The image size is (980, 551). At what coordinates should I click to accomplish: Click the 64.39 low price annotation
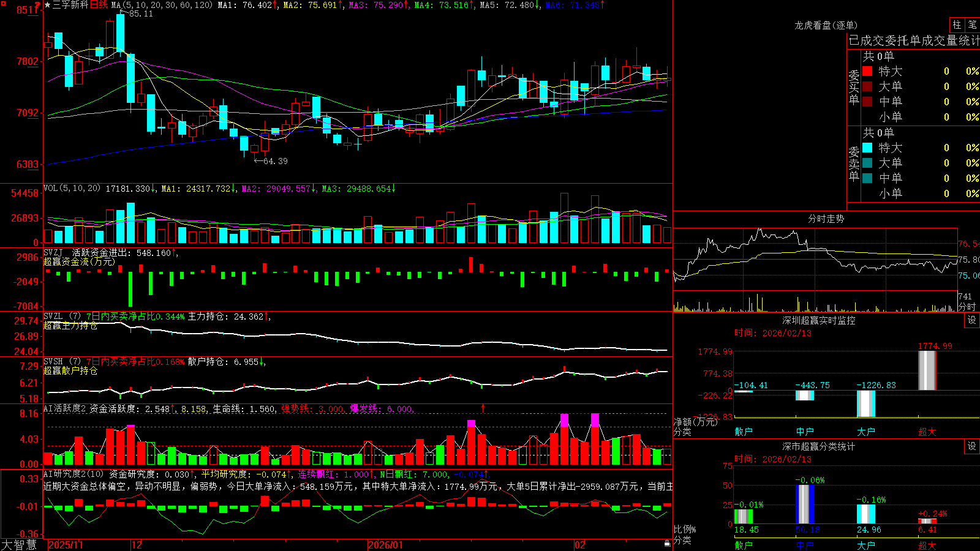click(x=275, y=161)
